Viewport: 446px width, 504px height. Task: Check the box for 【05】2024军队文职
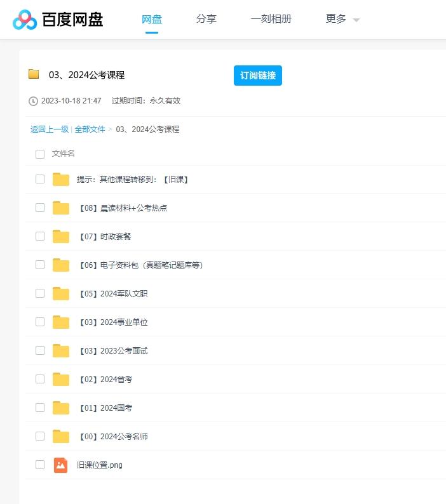(40, 293)
